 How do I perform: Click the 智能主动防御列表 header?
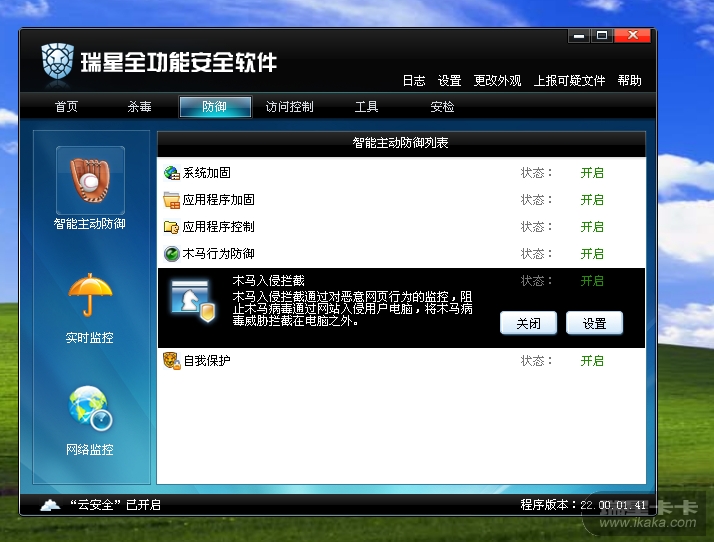click(401, 143)
